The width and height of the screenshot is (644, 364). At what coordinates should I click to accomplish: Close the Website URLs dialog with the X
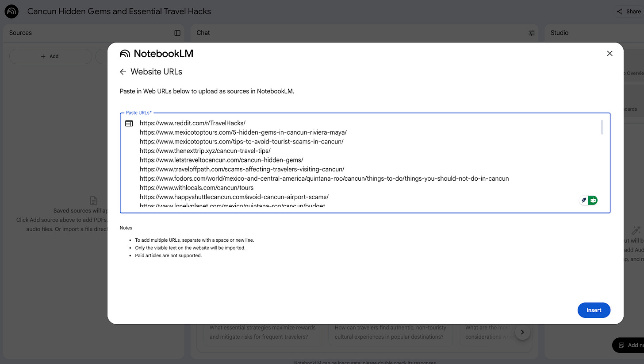609,54
